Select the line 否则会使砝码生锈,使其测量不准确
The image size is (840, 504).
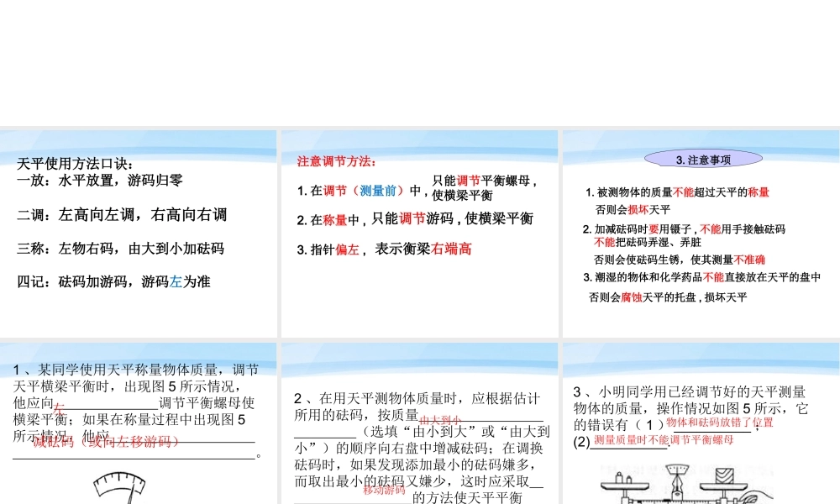coord(680,260)
